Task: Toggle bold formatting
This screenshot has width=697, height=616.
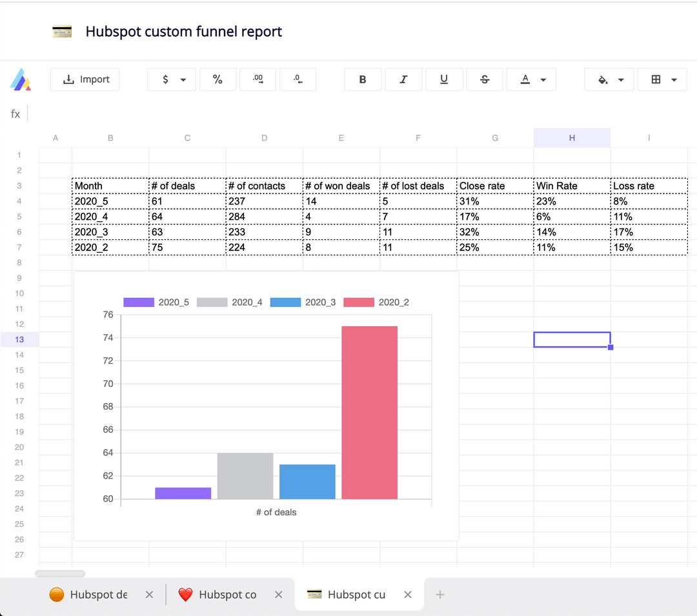Action: pos(362,79)
